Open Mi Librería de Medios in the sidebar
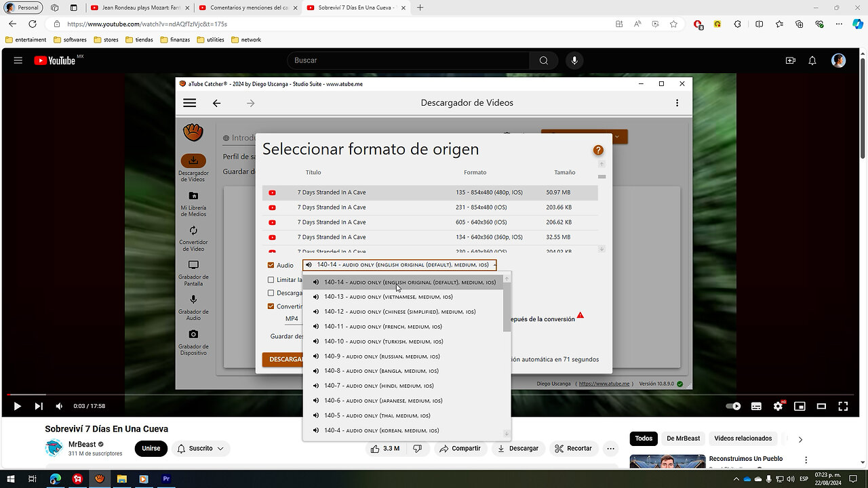Image resolution: width=868 pixels, height=488 pixels. [193, 203]
